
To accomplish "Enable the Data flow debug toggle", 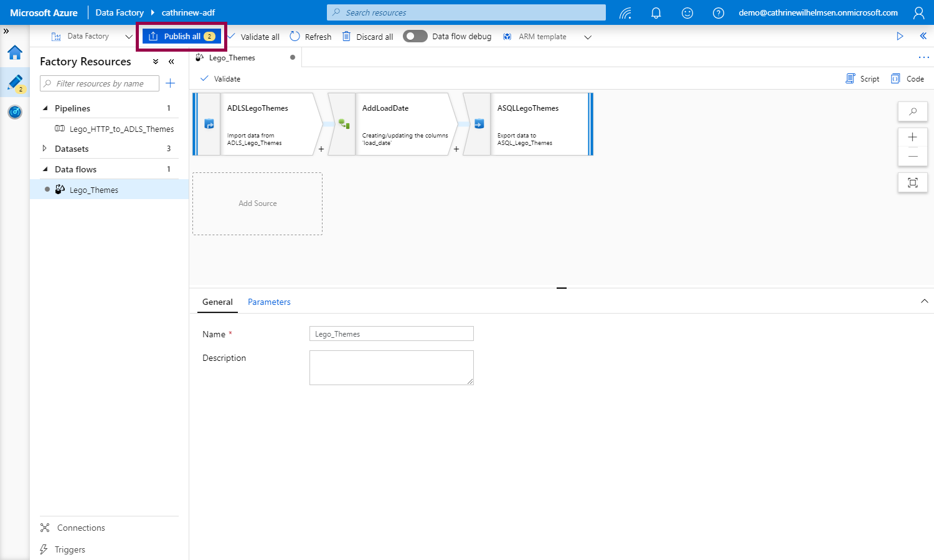I will click(x=415, y=37).
